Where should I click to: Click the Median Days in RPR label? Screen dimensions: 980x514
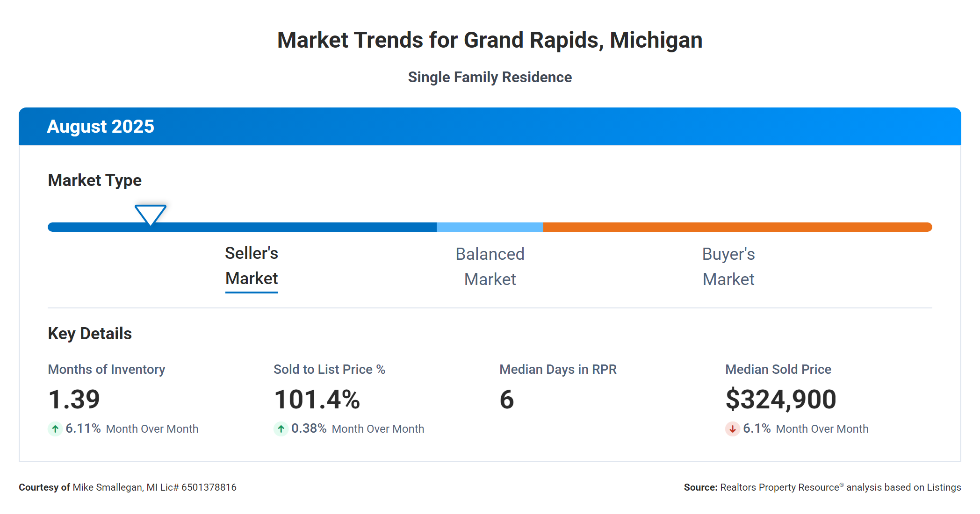click(558, 369)
